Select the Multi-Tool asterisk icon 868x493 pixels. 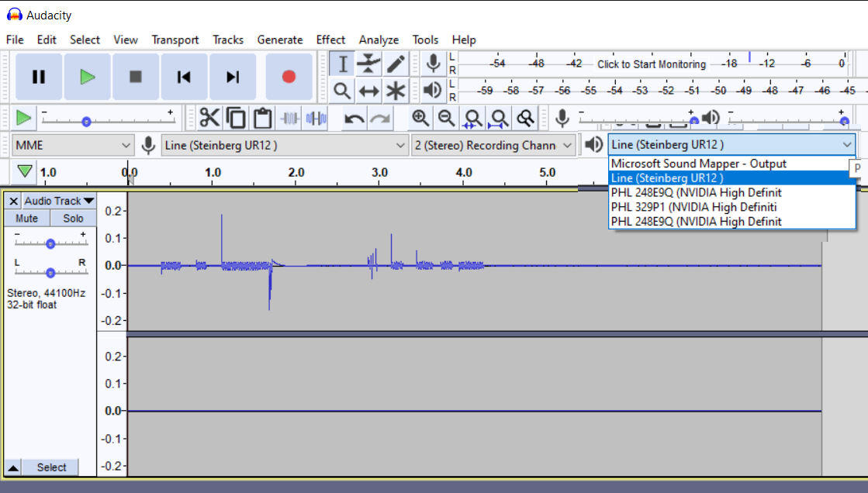(396, 90)
